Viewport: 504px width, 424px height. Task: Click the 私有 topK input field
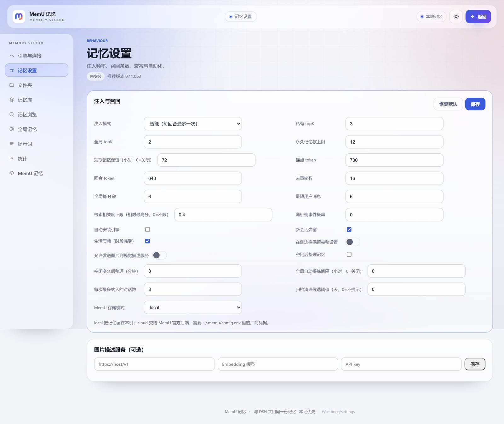(394, 124)
